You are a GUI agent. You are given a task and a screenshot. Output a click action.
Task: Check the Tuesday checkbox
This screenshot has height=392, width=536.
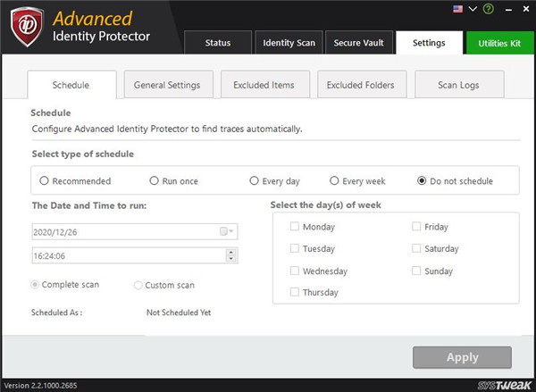click(294, 248)
